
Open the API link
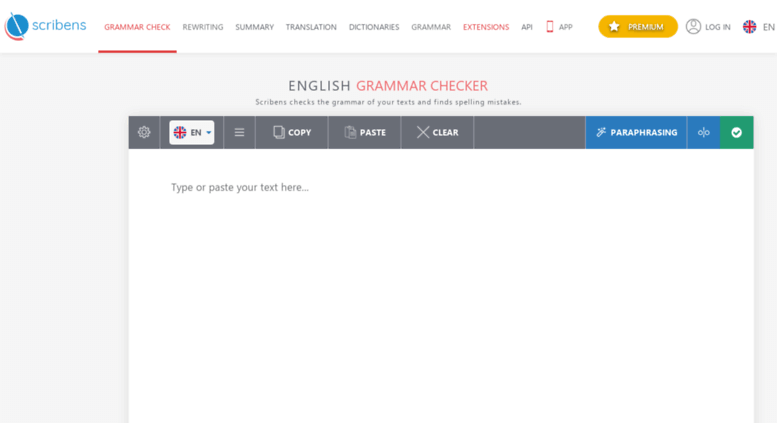point(527,27)
